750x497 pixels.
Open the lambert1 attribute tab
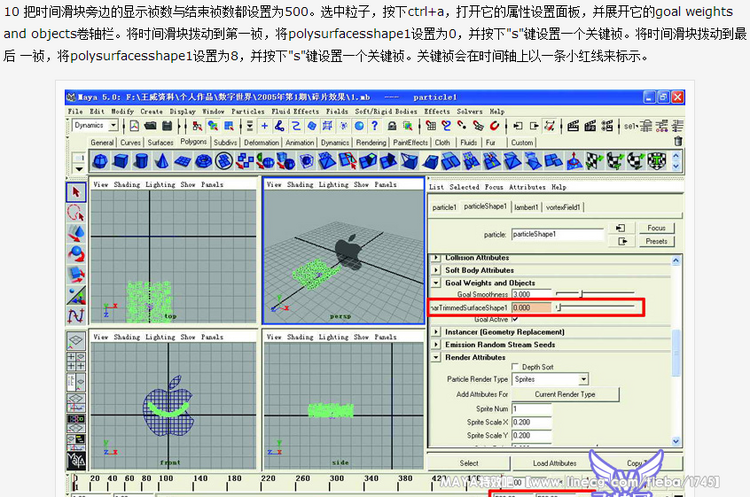pos(526,207)
